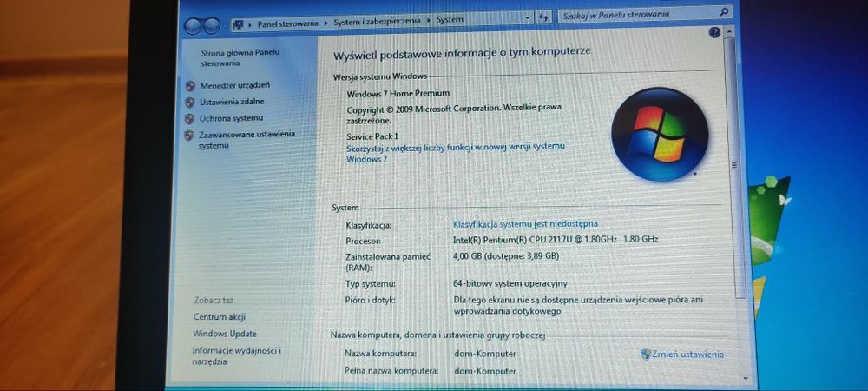
Task: Click the Pióro i dotyk: label
Action: tap(371, 300)
